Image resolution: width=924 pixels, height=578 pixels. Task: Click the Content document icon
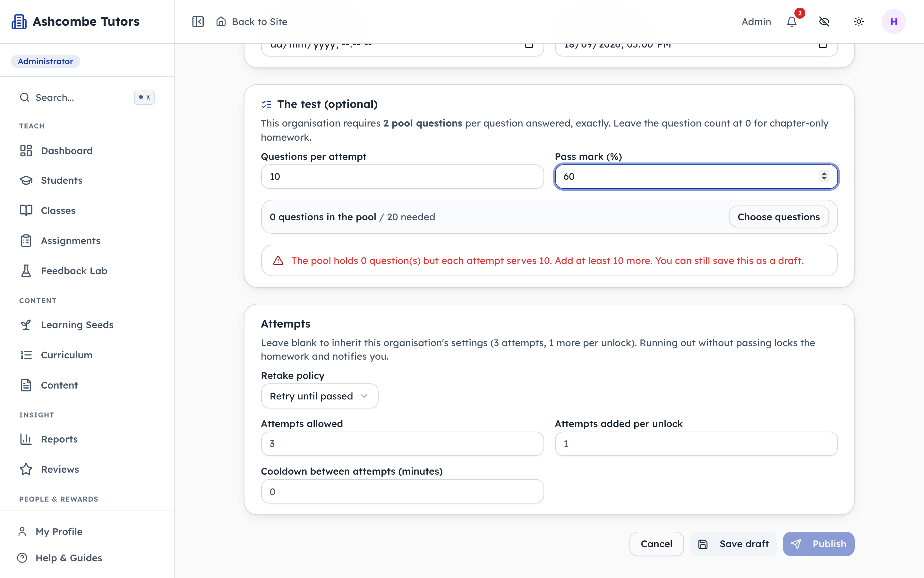click(x=26, y=385)
